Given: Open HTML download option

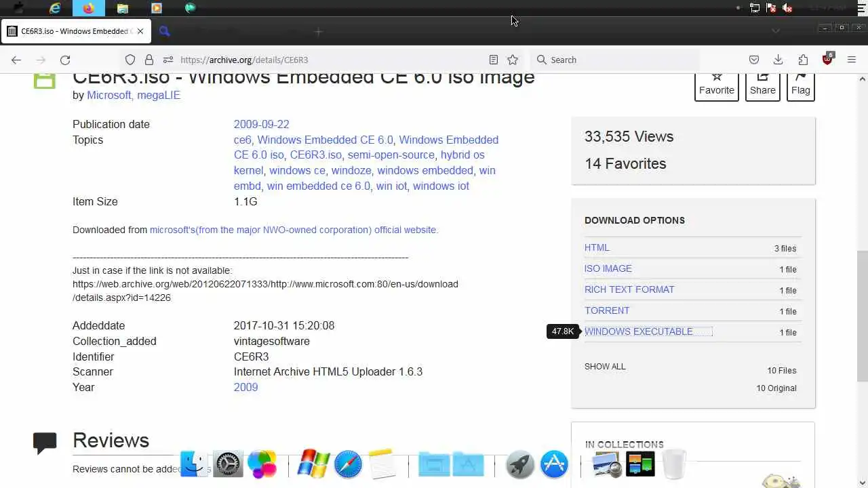Looking at the screenshot, I should tap(597, 248).
